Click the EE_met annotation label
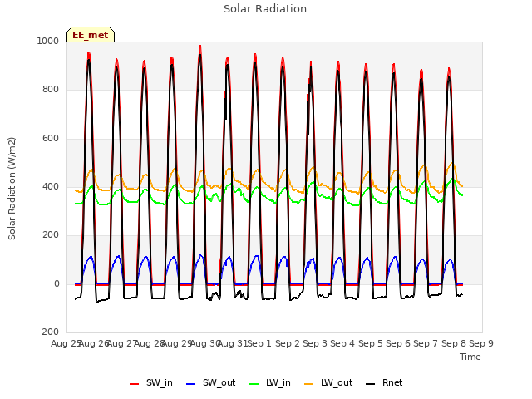This screenshot has width=532, height=399. [91, 35]
